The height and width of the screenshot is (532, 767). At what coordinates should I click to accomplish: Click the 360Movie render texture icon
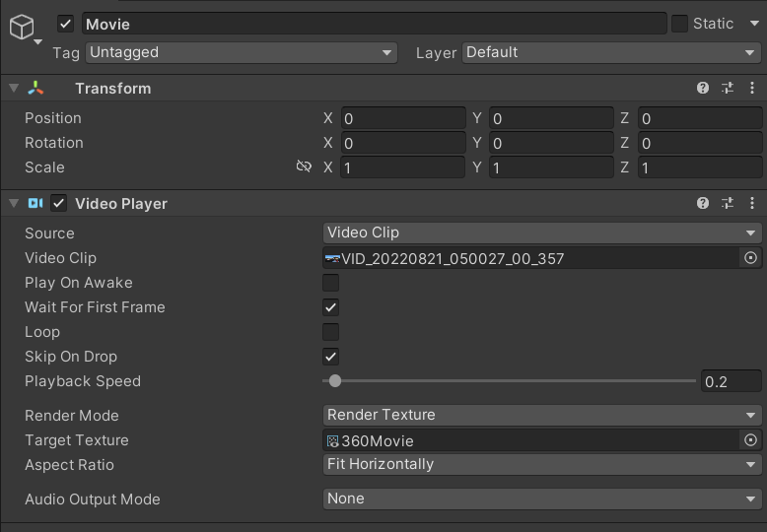point(332,441)
